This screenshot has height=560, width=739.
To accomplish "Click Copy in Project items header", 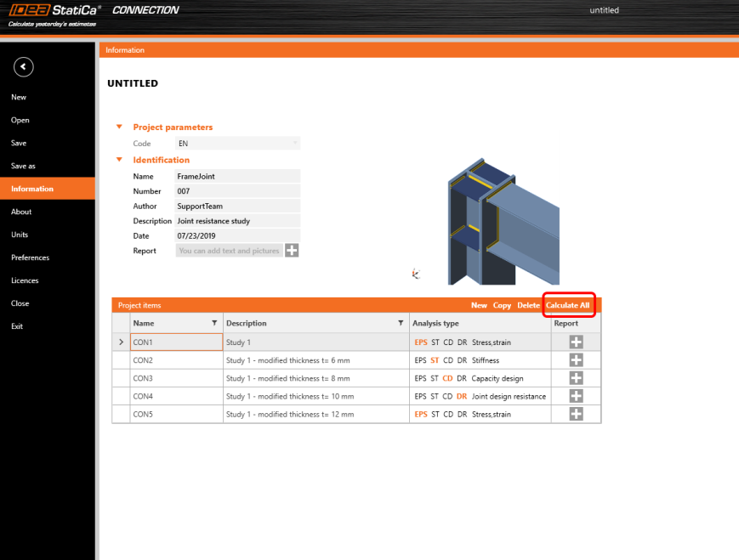I will coord(502,305).
